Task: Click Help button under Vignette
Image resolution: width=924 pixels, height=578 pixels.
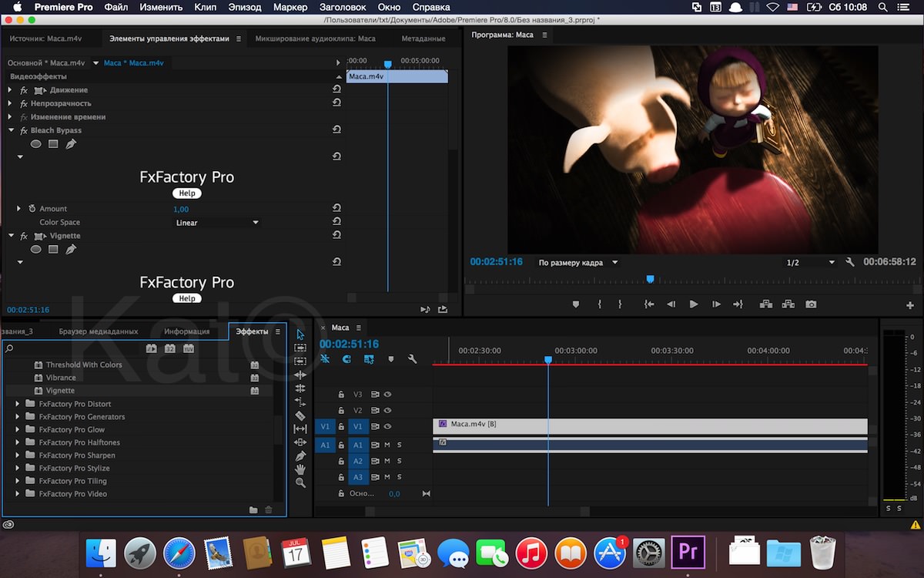Action: pyautogui.click(x=187, y=298)
